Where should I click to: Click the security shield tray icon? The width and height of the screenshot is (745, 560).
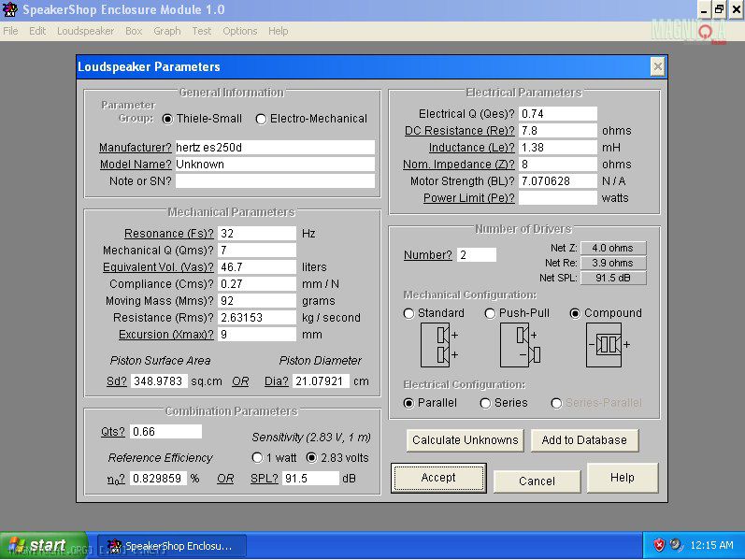pyautogui.click(x=659, y=545)
